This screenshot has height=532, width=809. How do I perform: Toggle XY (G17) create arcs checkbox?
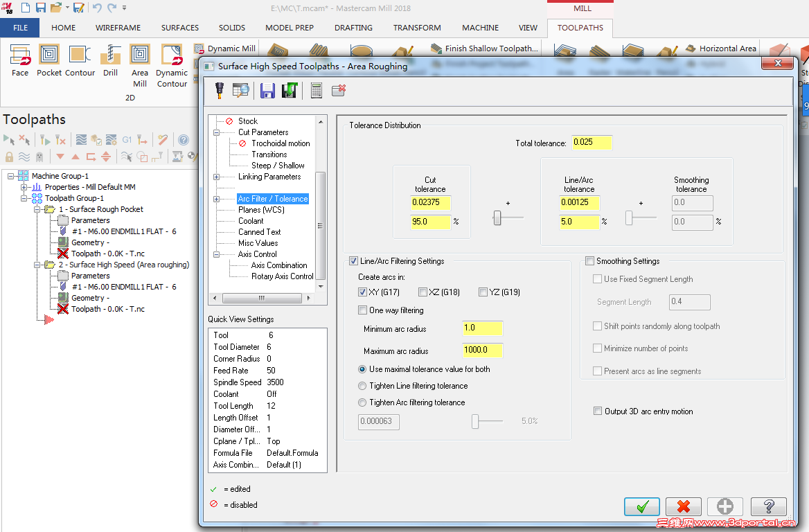[x=363, y=292]
